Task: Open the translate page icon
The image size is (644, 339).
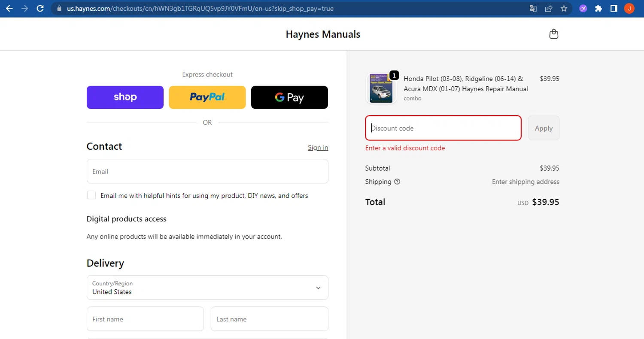Action: click(x=533, y=8)
